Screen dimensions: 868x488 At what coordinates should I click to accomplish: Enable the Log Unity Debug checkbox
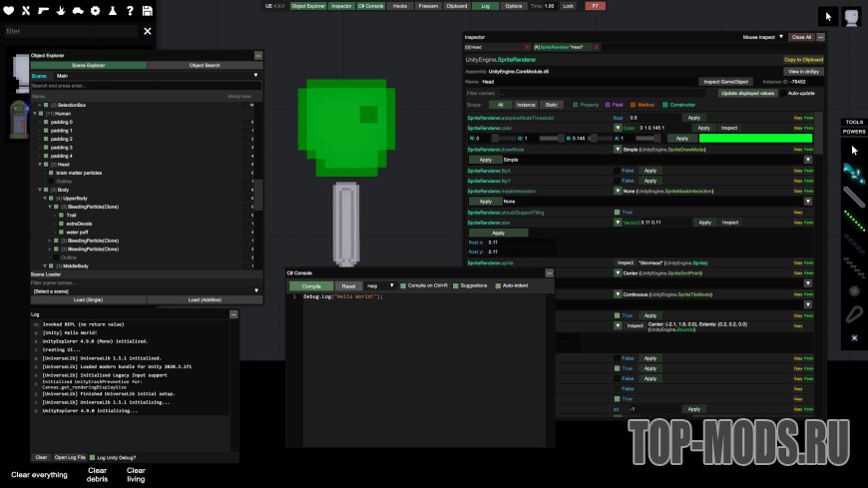[x=94, y=457]
